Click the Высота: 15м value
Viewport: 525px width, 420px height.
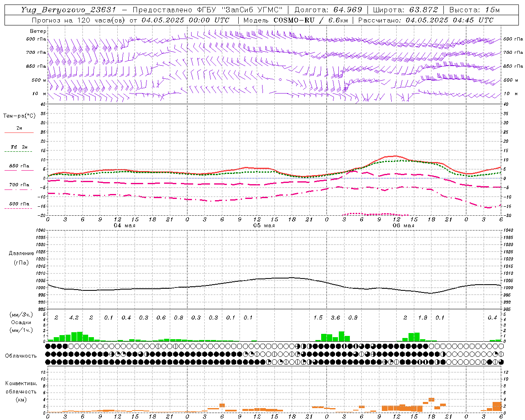click(x=475, y=10)
